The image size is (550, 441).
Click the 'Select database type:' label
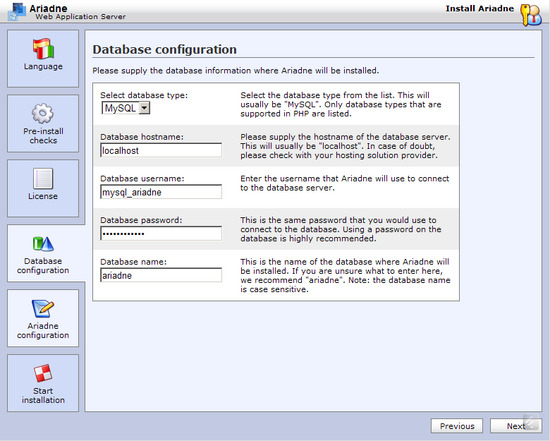click(x=144, y=95)
